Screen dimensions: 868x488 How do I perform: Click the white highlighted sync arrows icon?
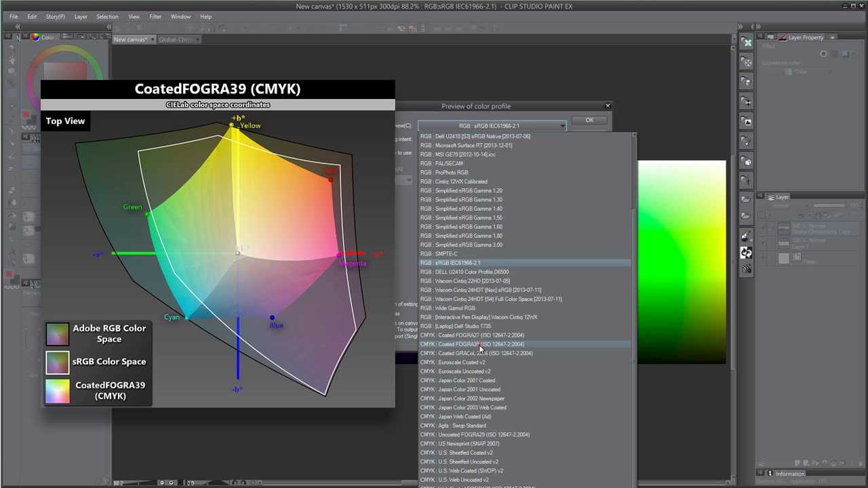coord(747,253)
